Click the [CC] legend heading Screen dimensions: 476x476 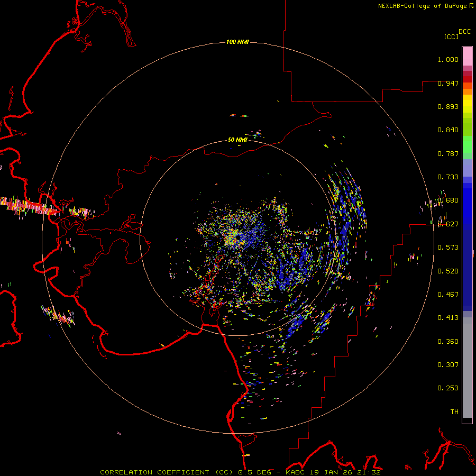point(451,36)
